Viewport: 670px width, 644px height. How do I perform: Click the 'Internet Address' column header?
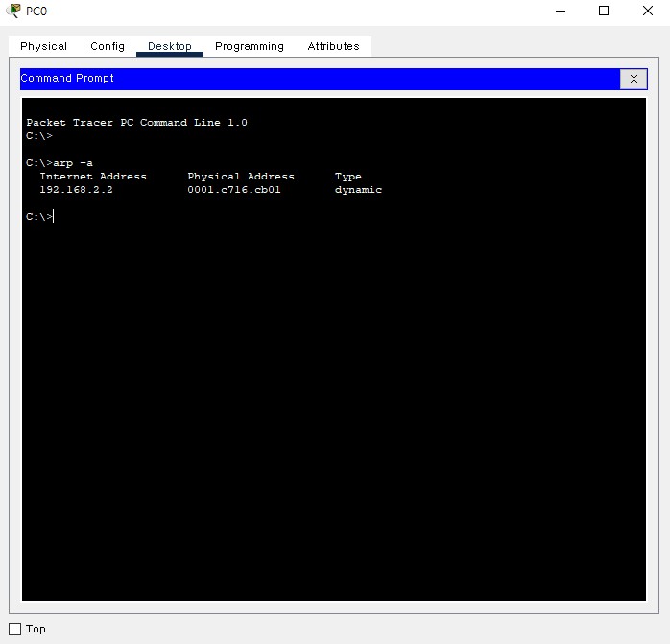tap(93, 176)
